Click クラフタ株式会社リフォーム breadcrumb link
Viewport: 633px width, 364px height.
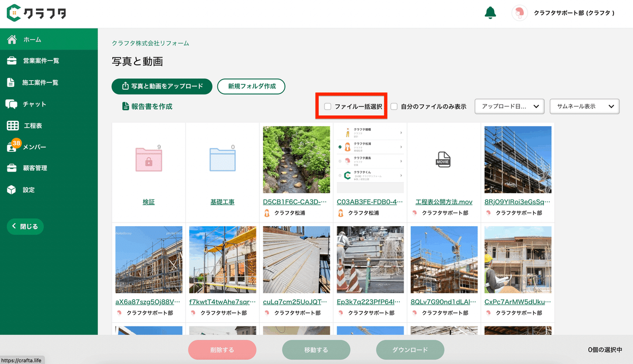pos(150,43)
